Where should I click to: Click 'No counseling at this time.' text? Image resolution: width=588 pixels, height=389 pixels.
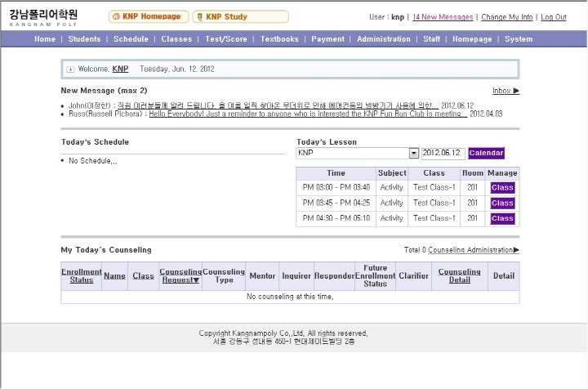pyautogui.click(x=290, y=297)
